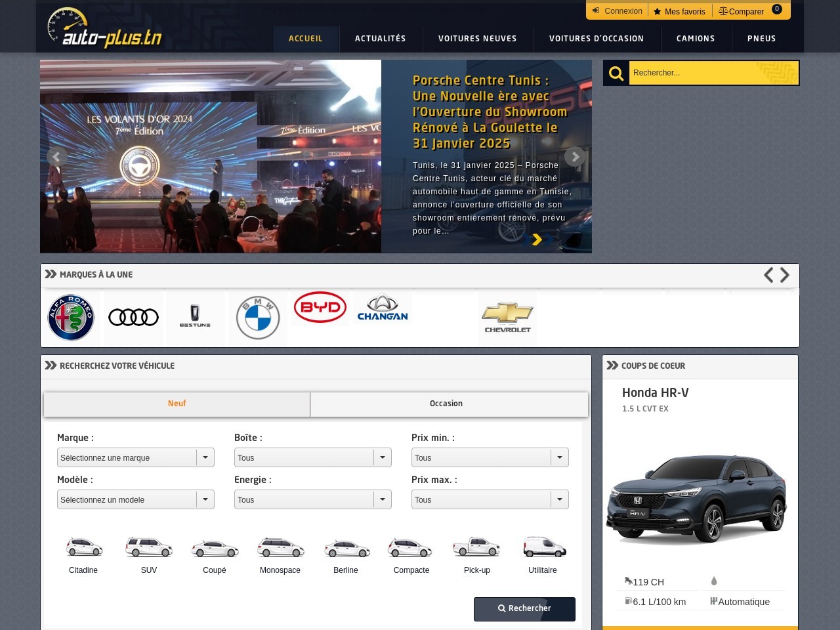The height and width of the screenshot is (630, 840).
Task: Open the Energie dropdown
Action: point(313,499)
